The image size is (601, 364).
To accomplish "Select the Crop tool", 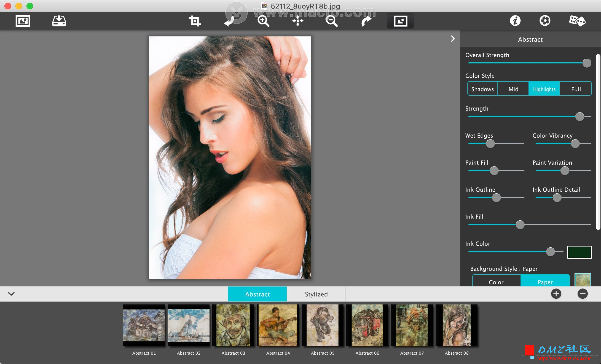I will click(195, 21).
